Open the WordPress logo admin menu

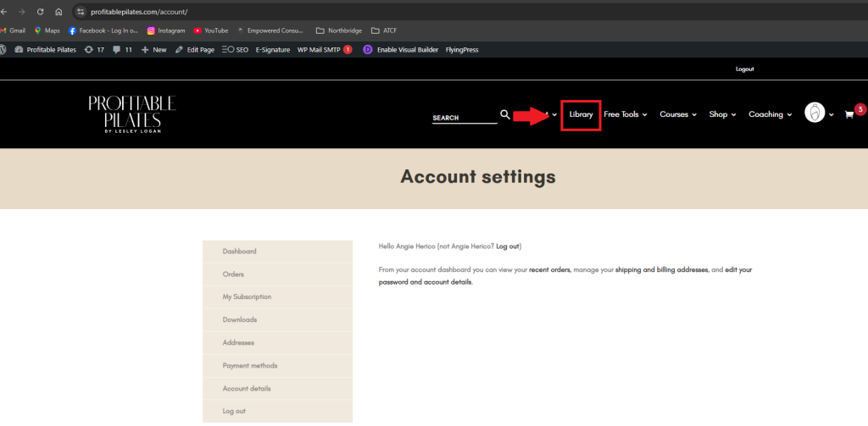tap(4, 50)
